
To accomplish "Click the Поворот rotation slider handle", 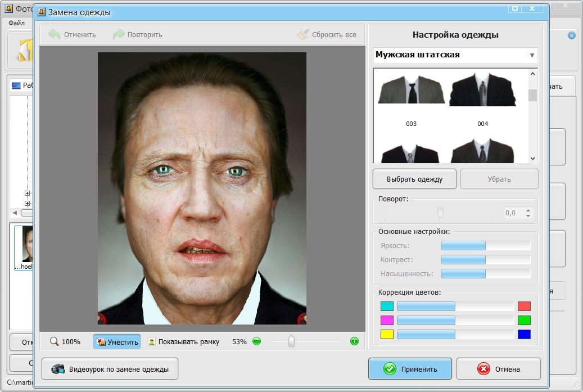I will coord(440,212).
